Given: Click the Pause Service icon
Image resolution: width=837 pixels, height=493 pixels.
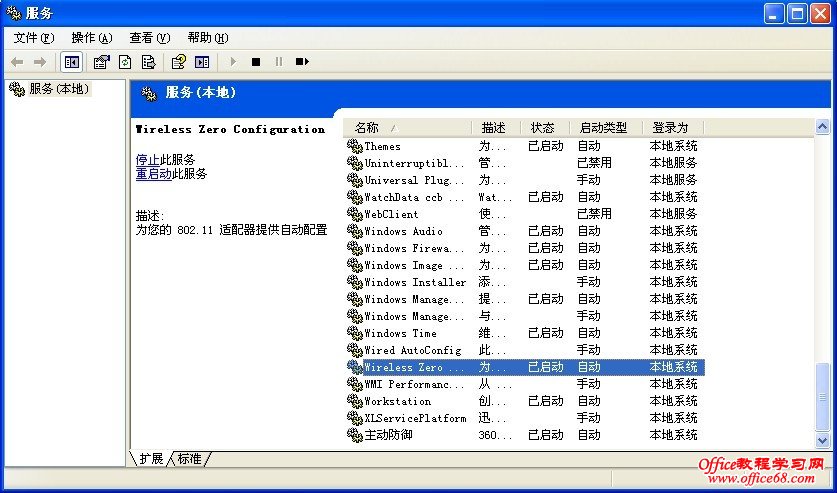Looking at the screenshot, I should point(279,62).
